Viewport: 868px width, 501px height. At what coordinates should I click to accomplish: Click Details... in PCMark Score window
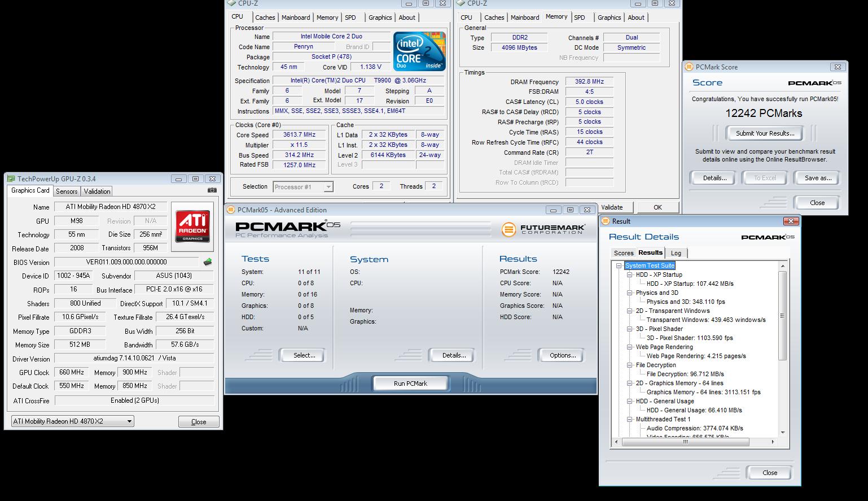click(x=714, y=178)
